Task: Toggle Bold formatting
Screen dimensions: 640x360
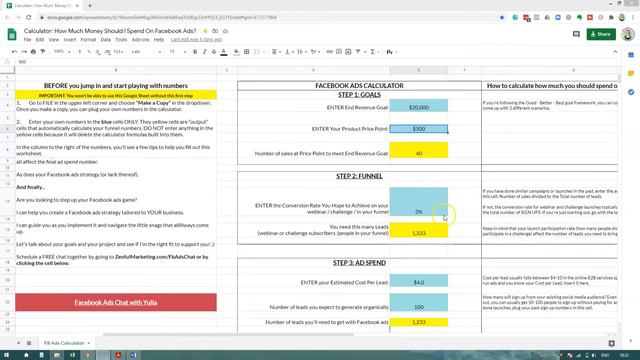Action: [195, 52]
